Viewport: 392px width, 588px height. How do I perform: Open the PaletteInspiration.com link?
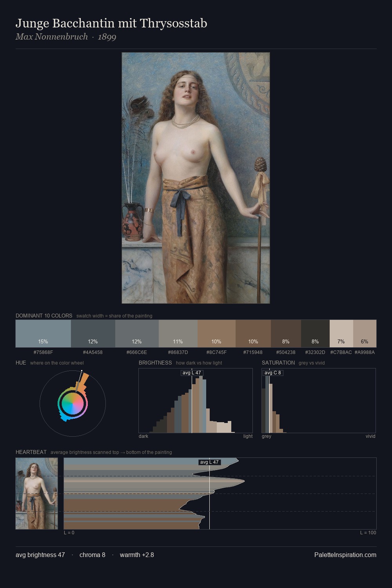coord(345,555)
